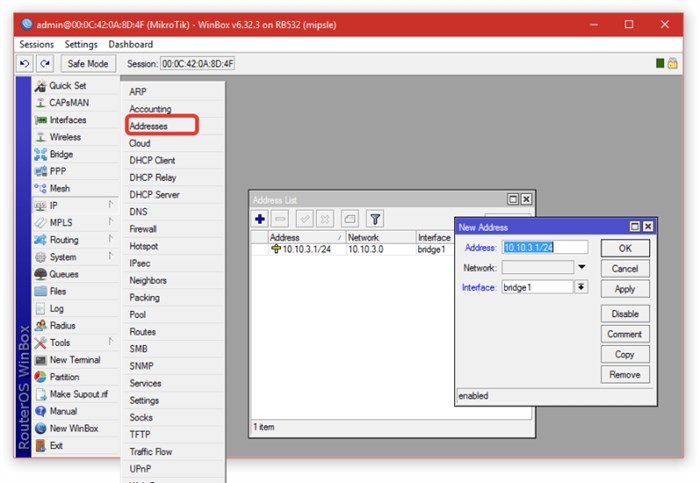Sort by Address column header

pos(307,237)
